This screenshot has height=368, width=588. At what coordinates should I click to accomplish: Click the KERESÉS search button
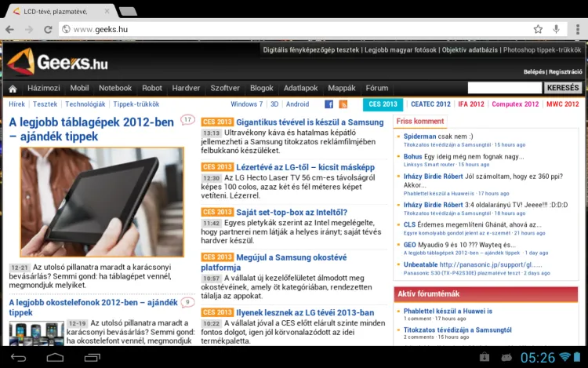pos(563,88)
